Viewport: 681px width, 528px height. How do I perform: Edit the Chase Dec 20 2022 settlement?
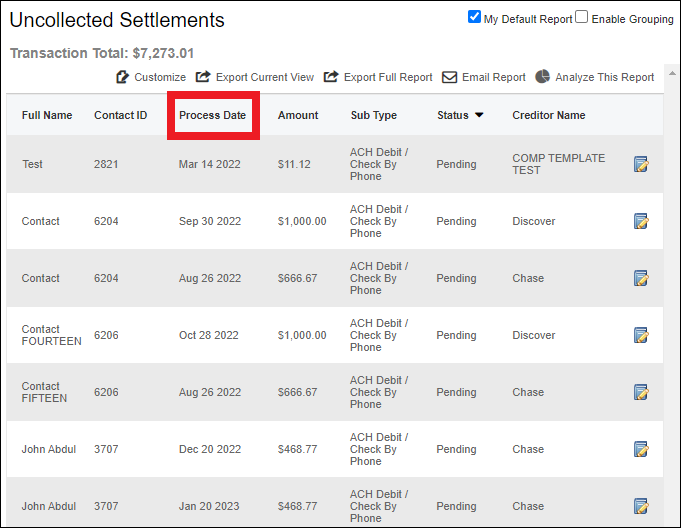pos(641,449)
